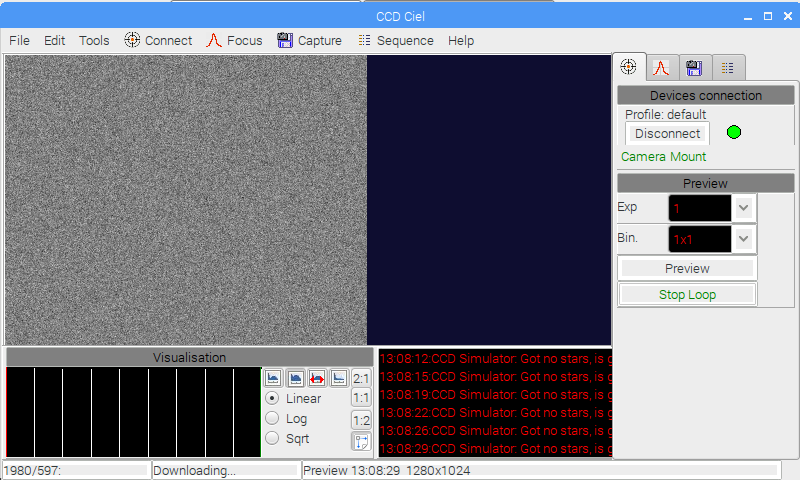Switch to the Focus tab icon in side panel
Image resolution: width=800 pixels, height=480 pixels.
661,68
